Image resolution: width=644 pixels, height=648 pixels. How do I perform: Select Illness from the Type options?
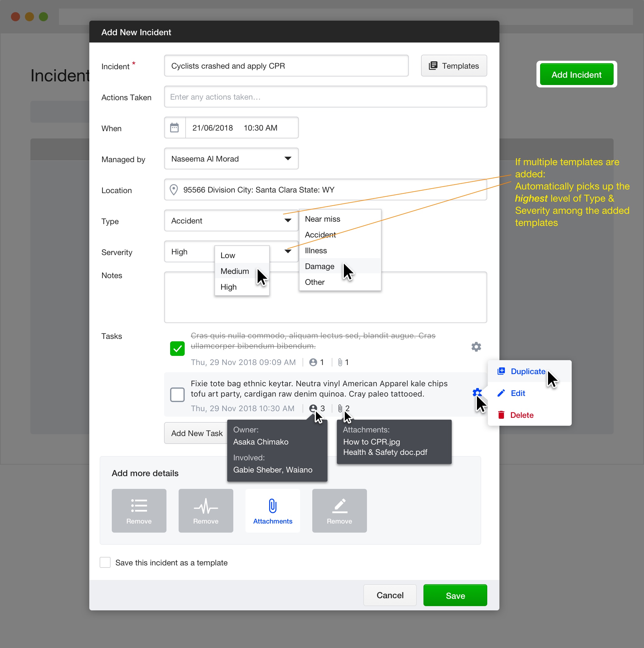(x=316, y=250)
